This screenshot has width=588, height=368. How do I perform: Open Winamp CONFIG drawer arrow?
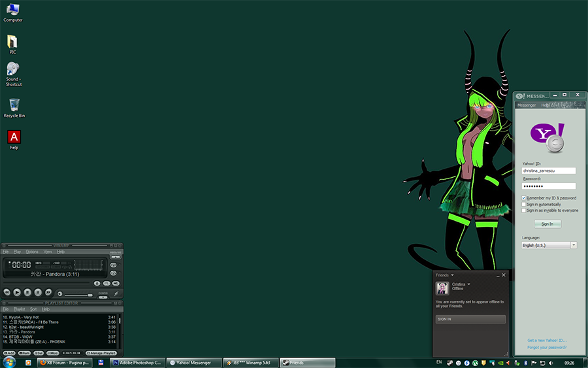103,297
